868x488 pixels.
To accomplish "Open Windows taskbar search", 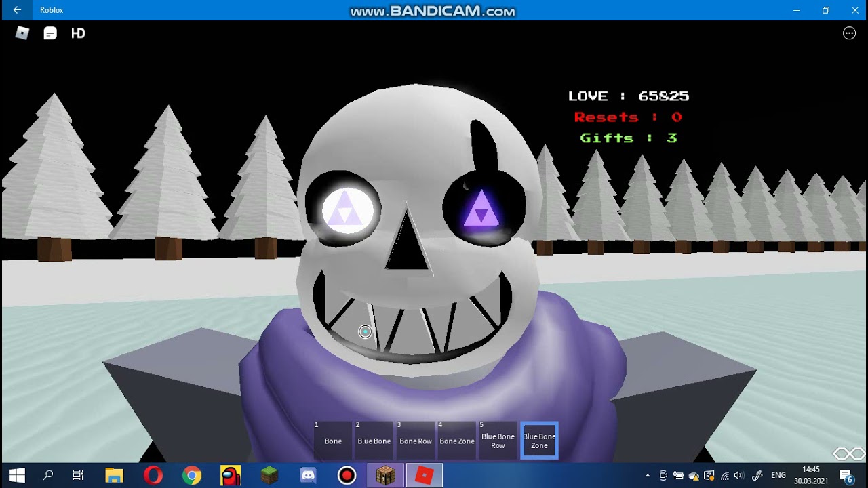I will [x=48, y=476].
